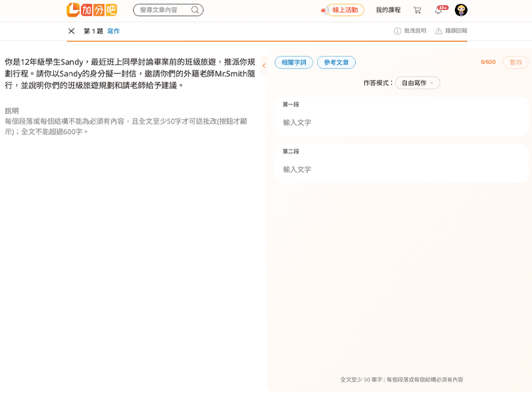Click the 加分吧 logo
This screenshot has height=399, width=532.
(91, 10)
